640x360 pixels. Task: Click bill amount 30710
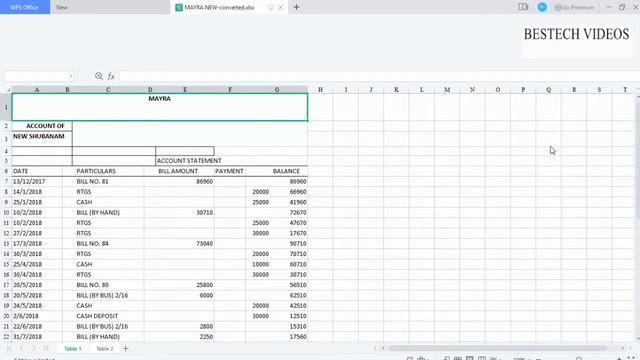tap(179, 213)
